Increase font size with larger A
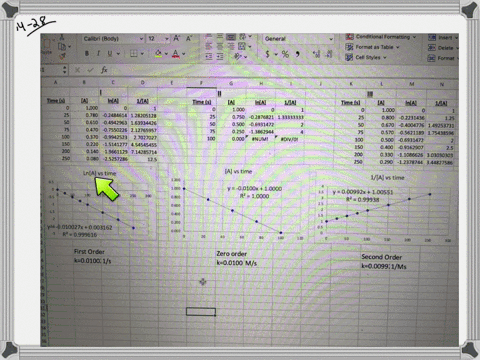The width and height of the screenshot is (480, 360). [177, 38]
